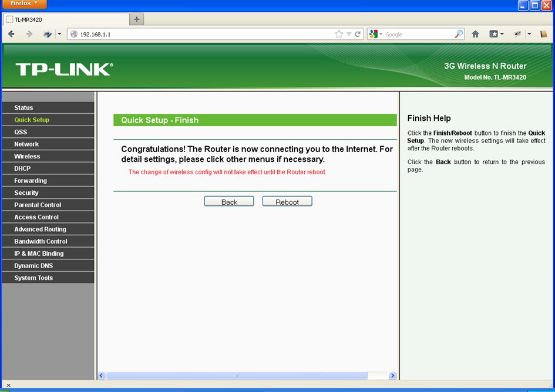Open the DHCP menu item

[x=48, y=168]
